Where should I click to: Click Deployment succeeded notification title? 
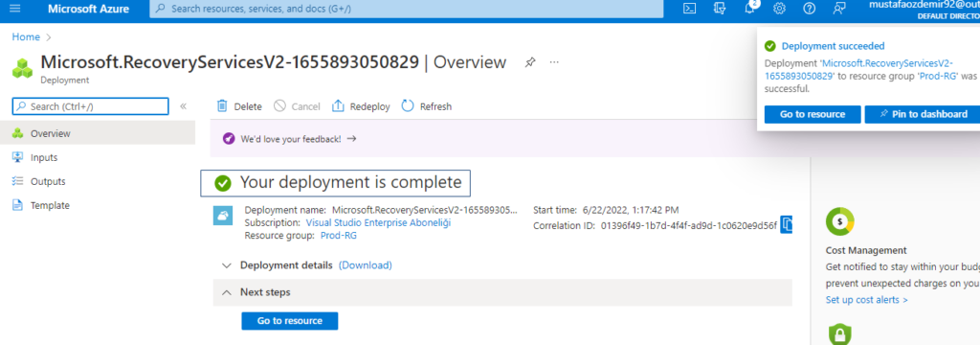pos(834,46)
